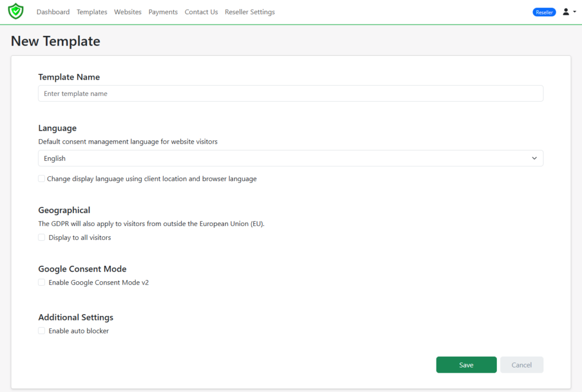Cancel template creation
This screenshot has width=582, height=392.
[522, 365]
